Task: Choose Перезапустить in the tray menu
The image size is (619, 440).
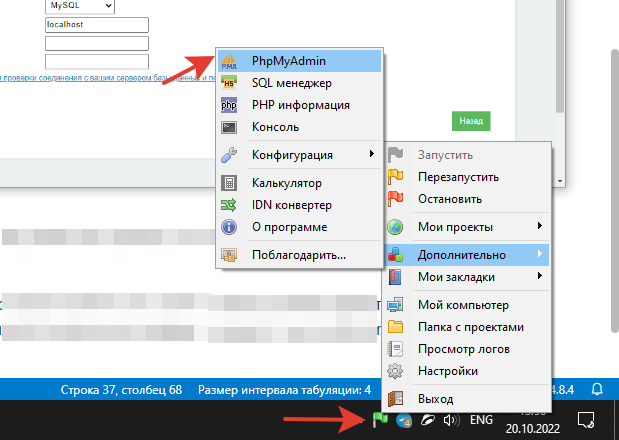Action: [467, 177]
